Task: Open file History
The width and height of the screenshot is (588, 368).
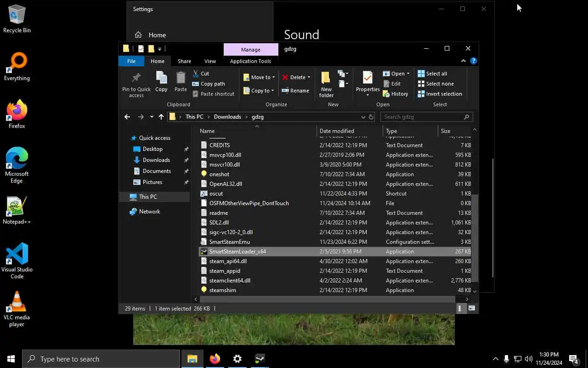Action: click(396, 94)
